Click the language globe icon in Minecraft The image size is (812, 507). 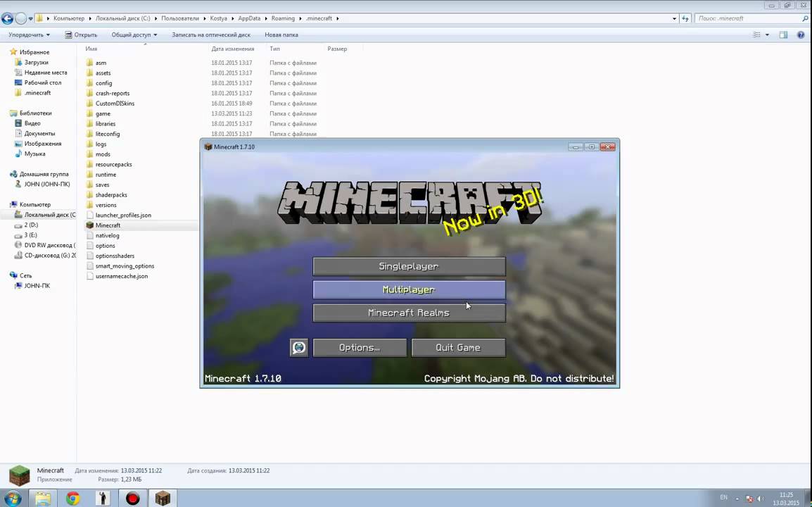click(x=299, y=348)
